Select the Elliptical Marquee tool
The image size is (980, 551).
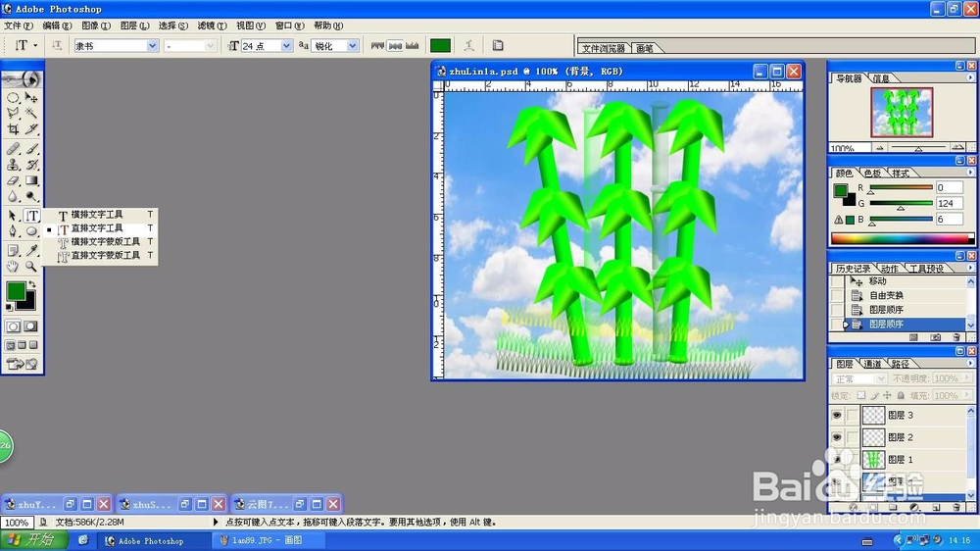[13, 98]
